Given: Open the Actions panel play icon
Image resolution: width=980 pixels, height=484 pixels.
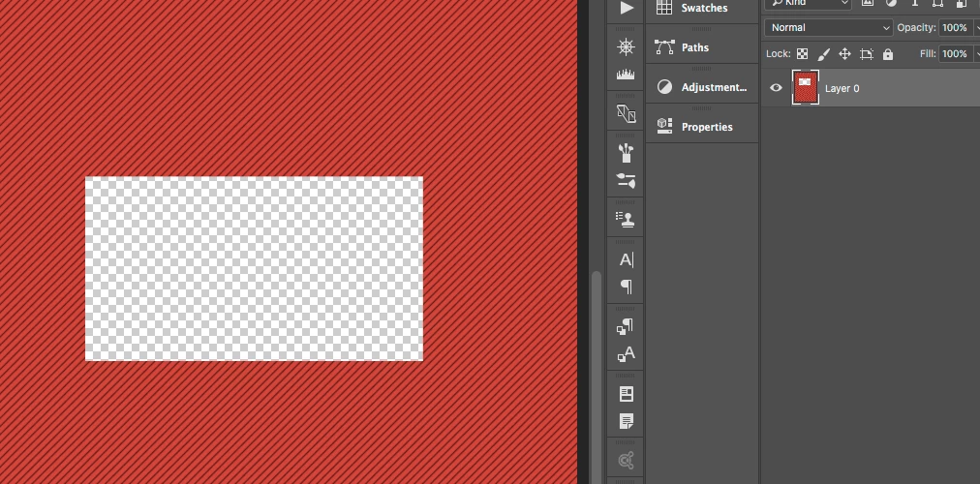Looking at the screenshot, I should 626,8.
